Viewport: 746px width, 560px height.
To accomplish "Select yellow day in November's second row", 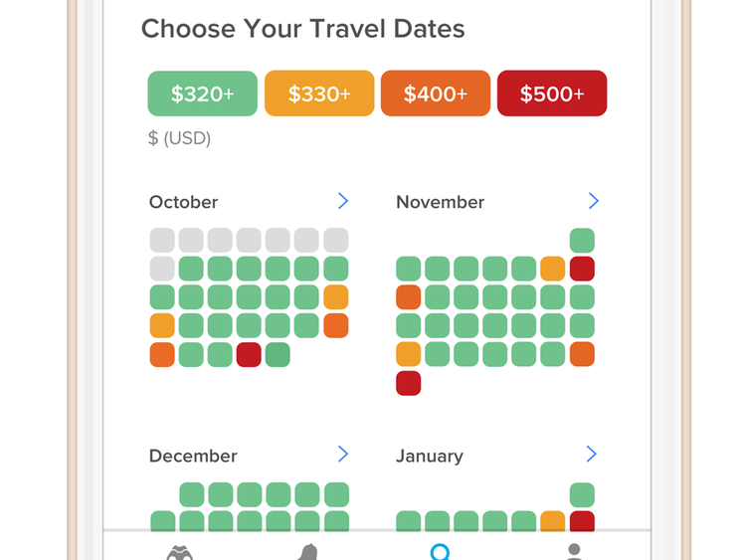I will click(553, 269).
